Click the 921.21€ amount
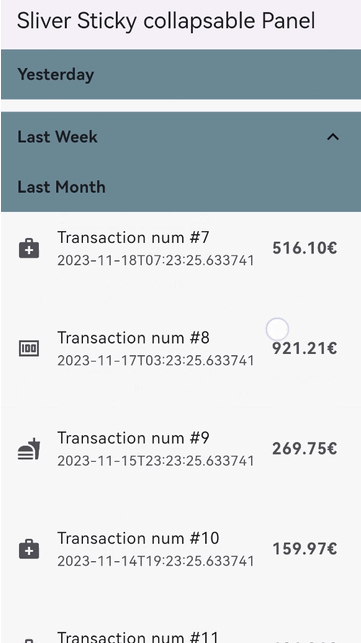361x643 pixels. coord(304,348)
